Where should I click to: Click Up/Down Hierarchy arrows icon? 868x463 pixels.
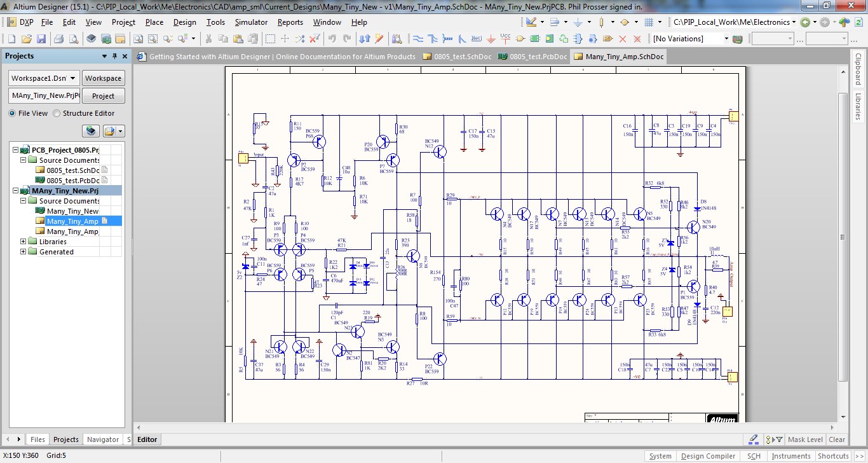coord(365,39)
